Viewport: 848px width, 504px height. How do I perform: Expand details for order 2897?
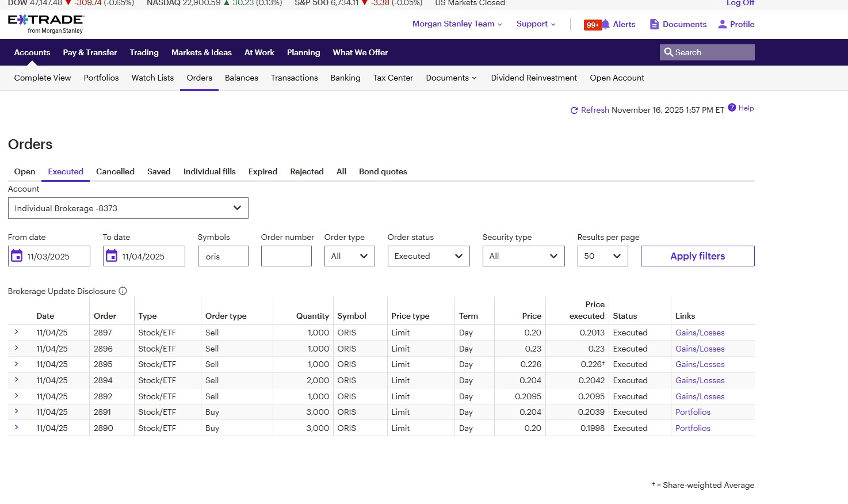[17, 332]
